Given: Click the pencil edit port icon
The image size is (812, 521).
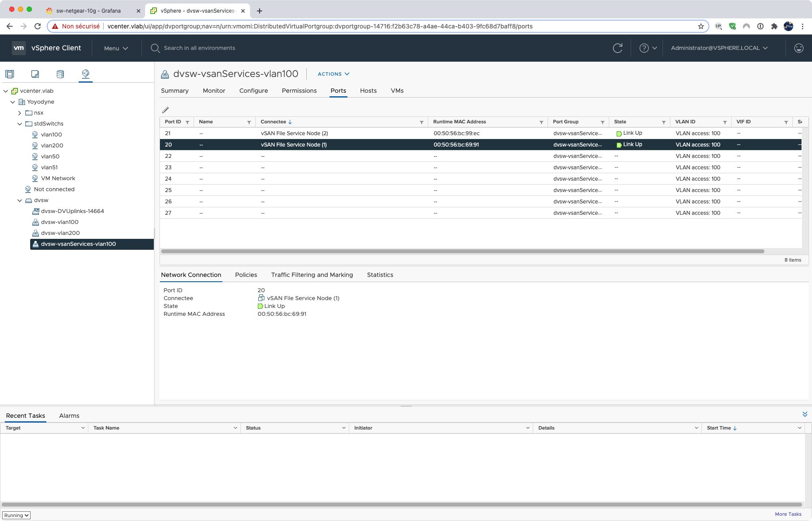Looking at the screenshot, I should click(x=165, y=110).
